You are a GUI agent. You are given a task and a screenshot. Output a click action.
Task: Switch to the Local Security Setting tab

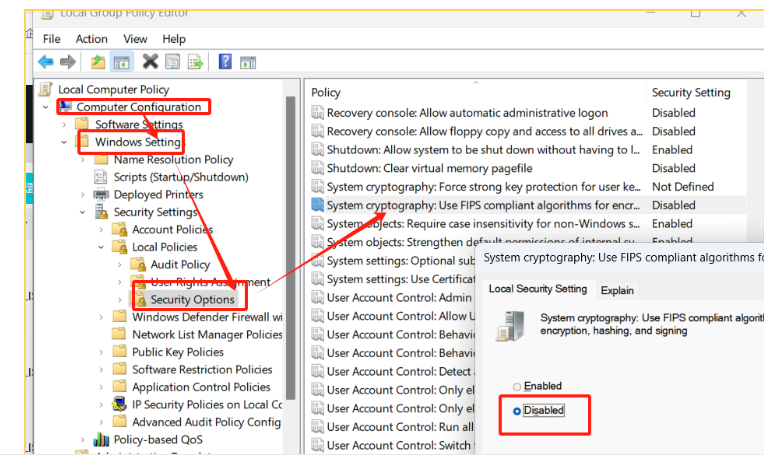538,289
